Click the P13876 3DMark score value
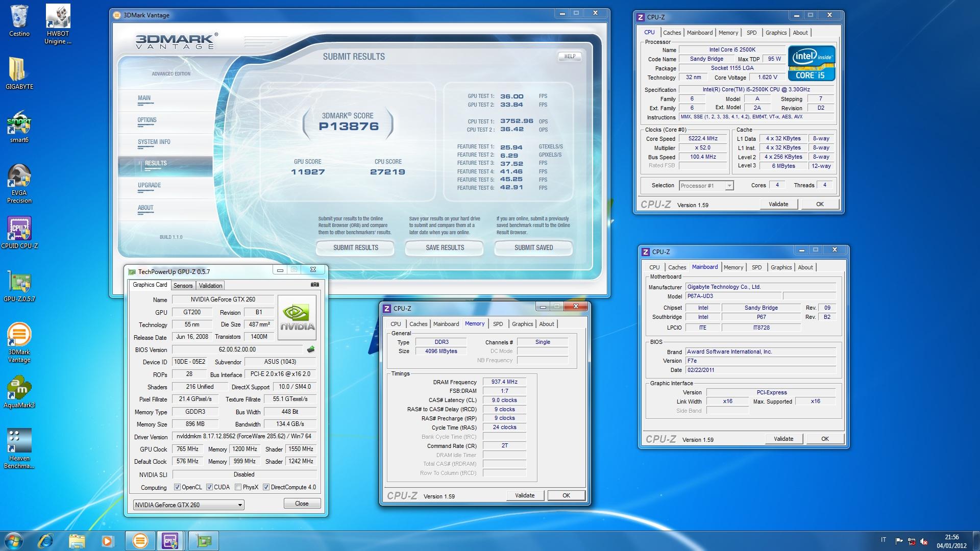 (349, 127)
